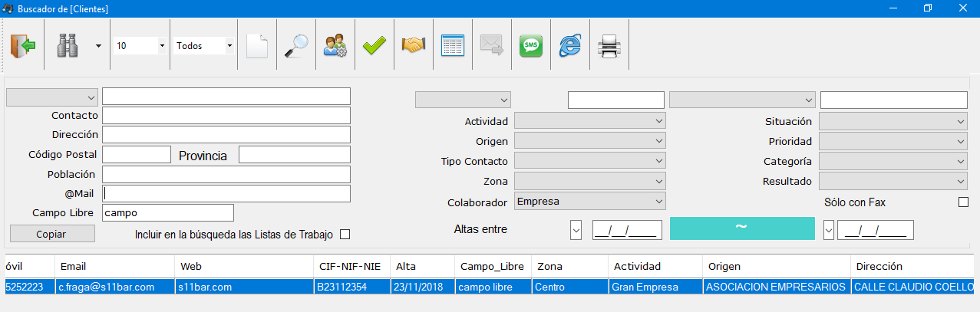Click the second date field after tilde button

[x=876, y=229]
